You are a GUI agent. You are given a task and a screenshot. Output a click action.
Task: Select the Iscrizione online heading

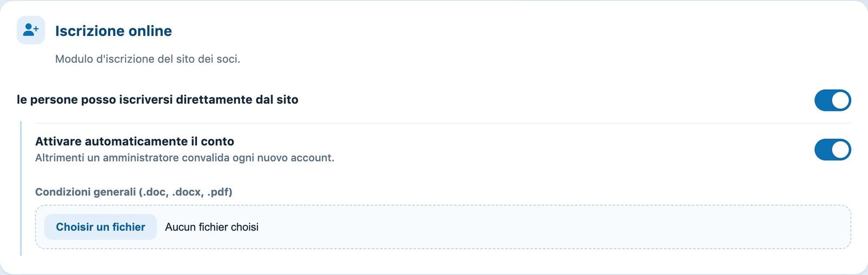tap(113, 31)
